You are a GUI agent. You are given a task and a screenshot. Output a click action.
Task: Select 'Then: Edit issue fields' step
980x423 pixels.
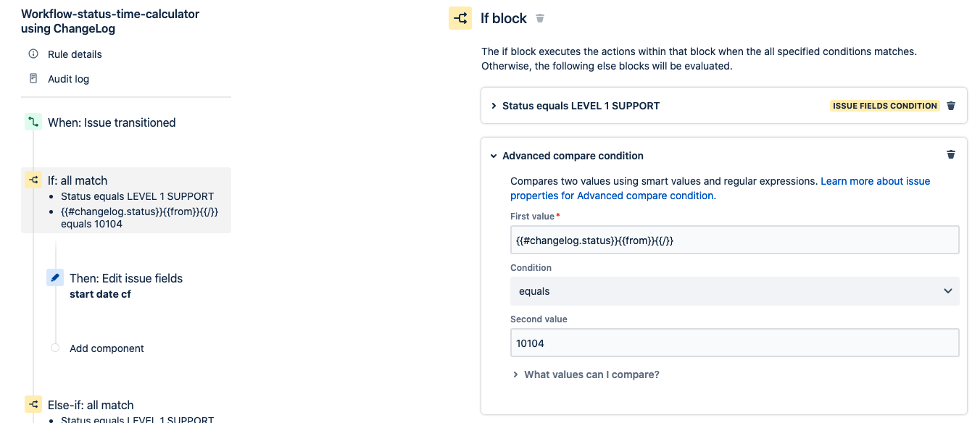point(125,279)
